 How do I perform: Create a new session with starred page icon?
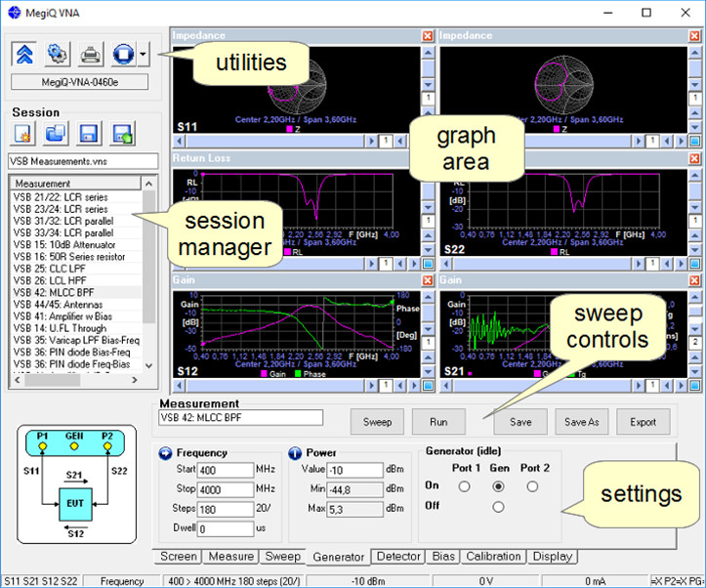pos(23,133)
